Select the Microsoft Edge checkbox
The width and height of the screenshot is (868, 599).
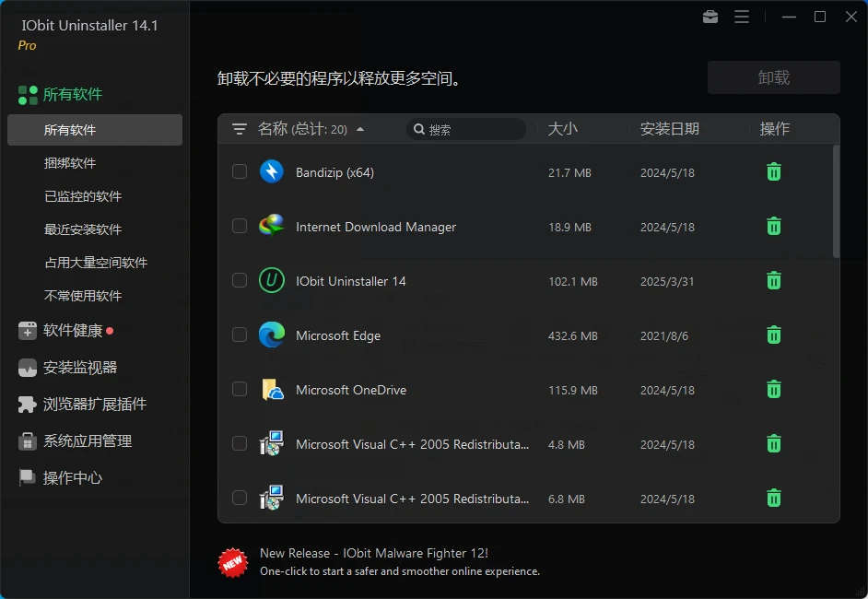pos(240,335)
